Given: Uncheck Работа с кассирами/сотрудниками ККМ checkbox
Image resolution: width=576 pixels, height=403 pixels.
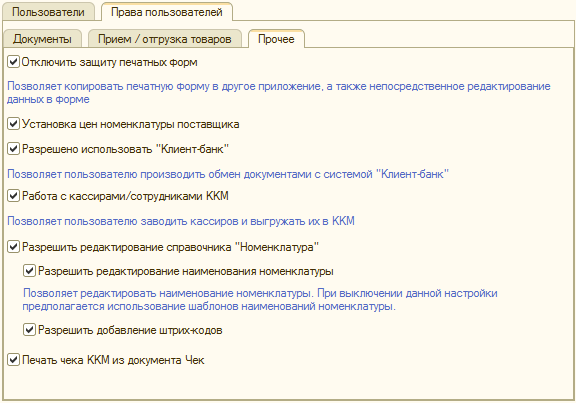Looking at the screenshot, I should click(14, 196).
